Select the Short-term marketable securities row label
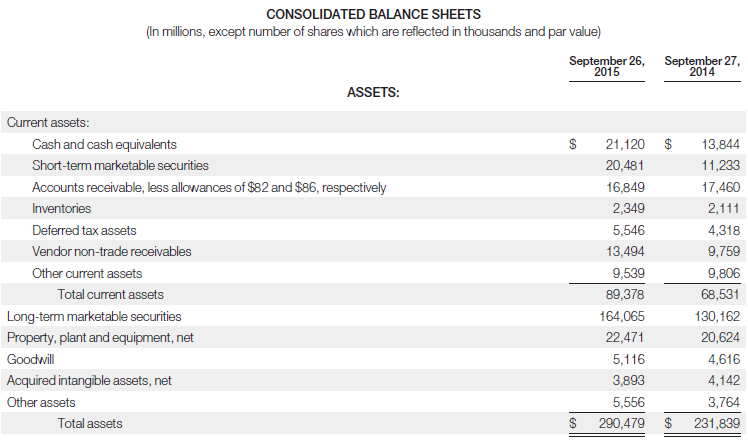748x444 pixels. pyautogui.click(x=120, y=165)
